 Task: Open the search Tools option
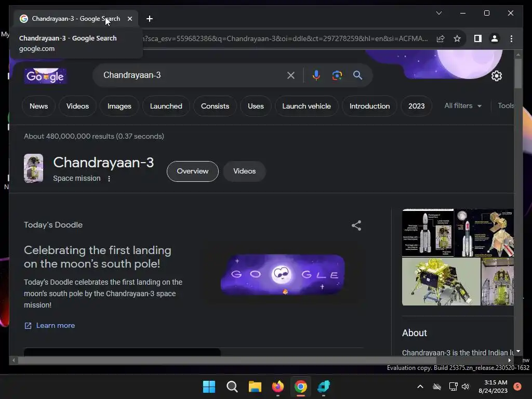coord(506,106)
